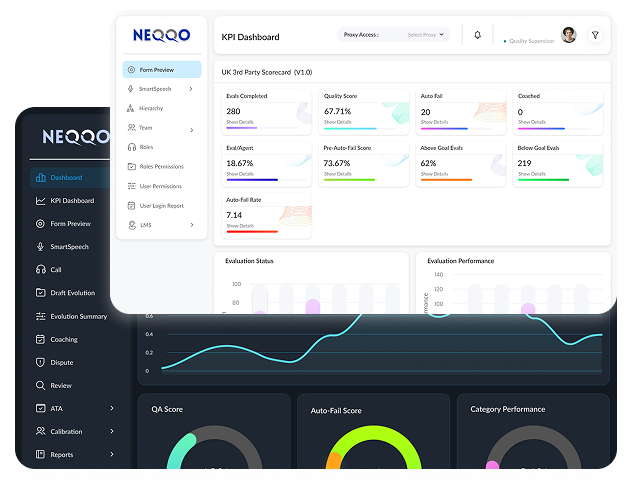Screen dimensions: 632x489
Task: Click the "UK 3rd Party Scorecard (V1.0)" title
Action: click(267, 72)
